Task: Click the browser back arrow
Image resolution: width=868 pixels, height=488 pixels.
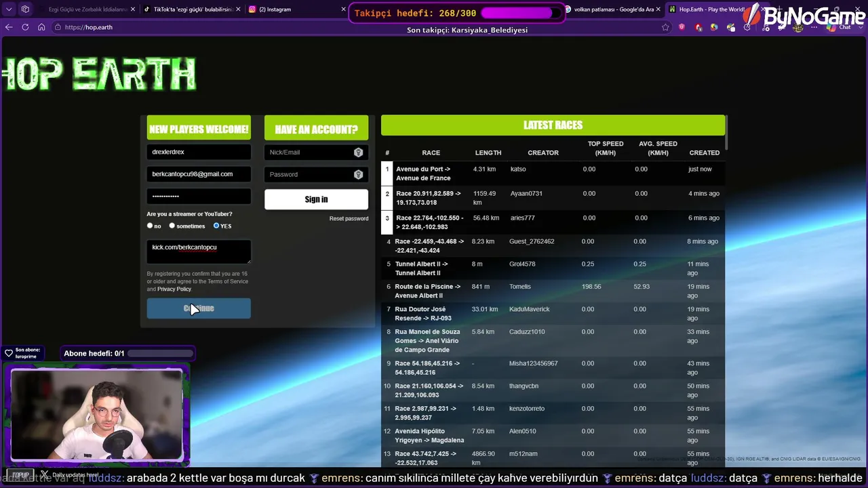Action: [9, 27]
